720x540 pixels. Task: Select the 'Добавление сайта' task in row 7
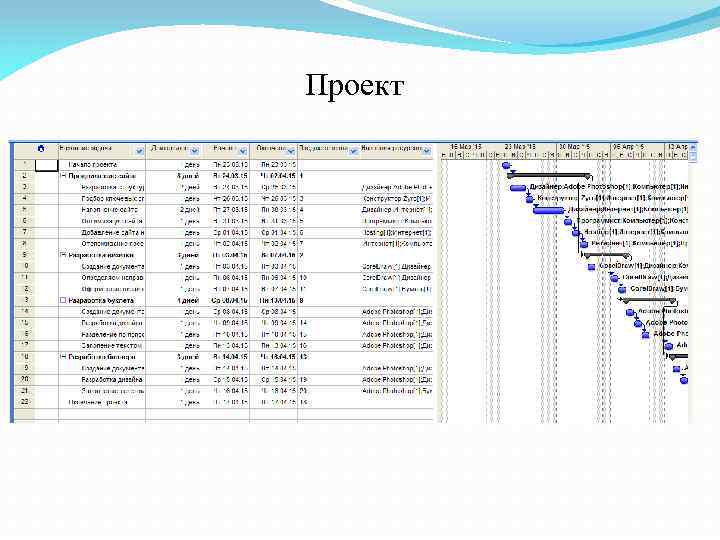pos(112,232)
